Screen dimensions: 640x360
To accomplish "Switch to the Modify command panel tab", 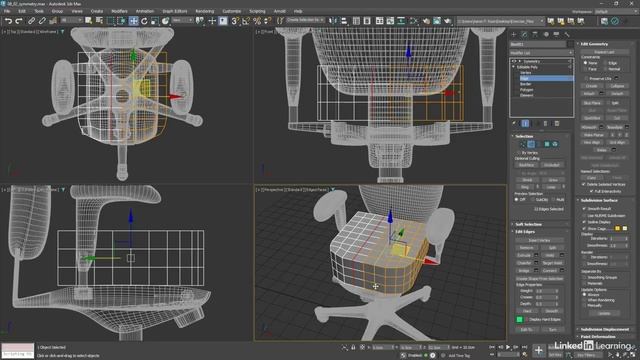I will [x=524, y=35].
